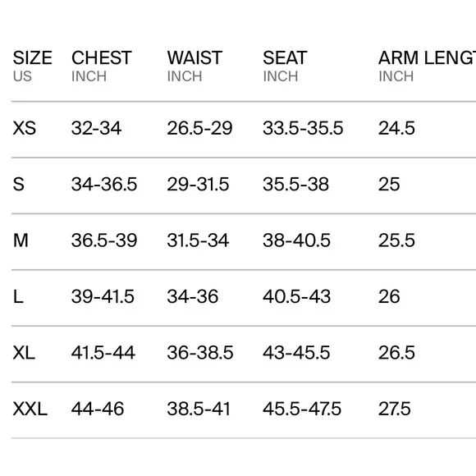Viewport: 476px width, 476px height.
Task: Click seat value 45.5-47.5
Action: tap(302, 409)
